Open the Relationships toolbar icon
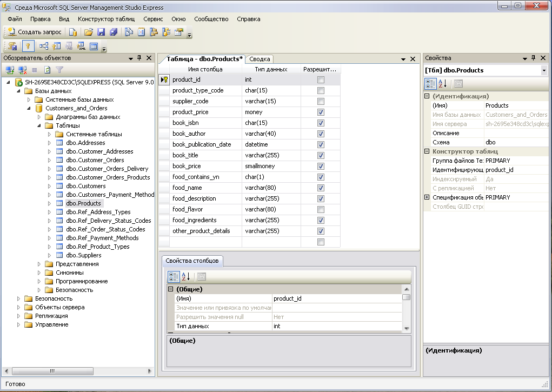This screenshot has width=552, height=392. (44, 46)
